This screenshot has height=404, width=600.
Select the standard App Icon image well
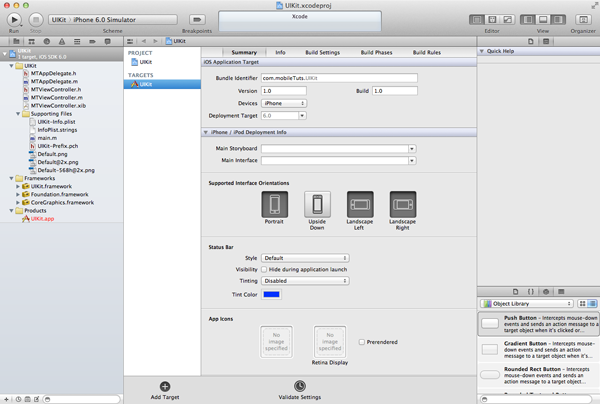276,342
